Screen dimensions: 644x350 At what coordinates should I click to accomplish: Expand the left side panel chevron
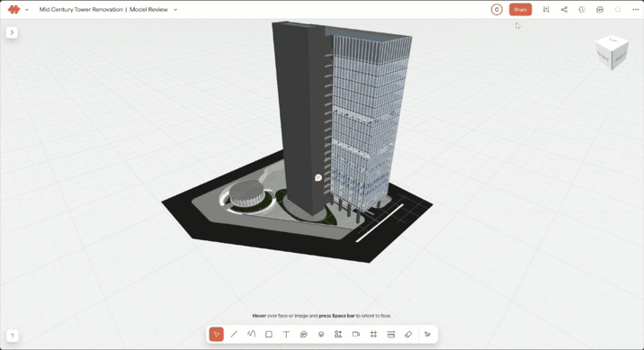point(12,32)
